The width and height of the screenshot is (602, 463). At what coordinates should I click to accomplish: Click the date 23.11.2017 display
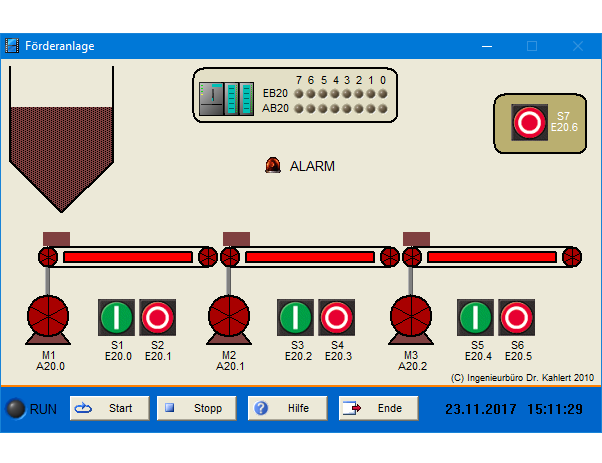[x=481, y=409]
